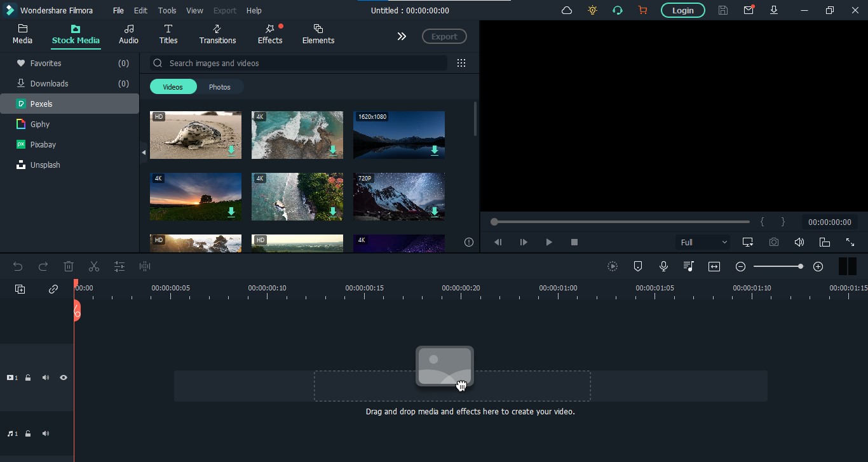Hide video track 1 with eye icon
The image size is (868, 462).
click(64, 377)
